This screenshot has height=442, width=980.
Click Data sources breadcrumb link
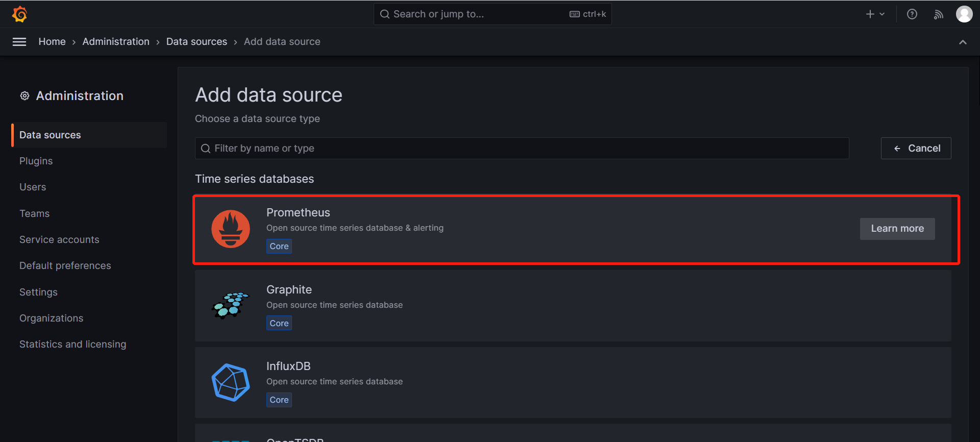[197, 42]
